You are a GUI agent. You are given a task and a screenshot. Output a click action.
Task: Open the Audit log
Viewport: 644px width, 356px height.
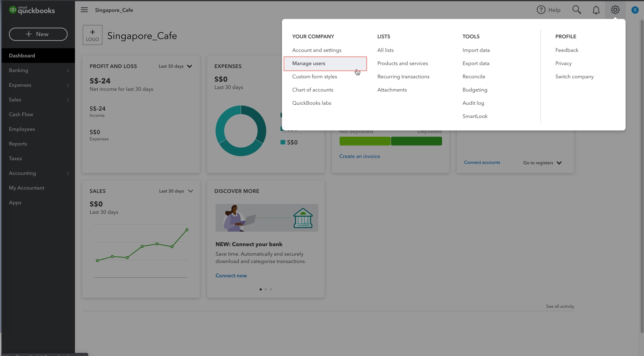click(x=473, y=103)
